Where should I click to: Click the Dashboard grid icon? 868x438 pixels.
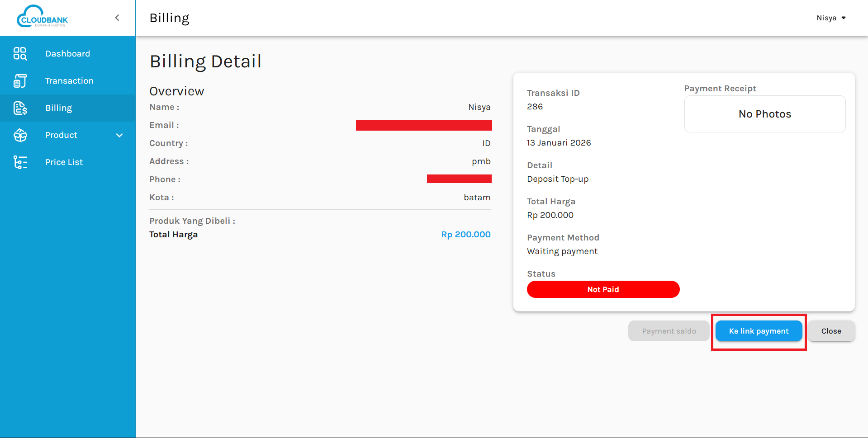20,54
